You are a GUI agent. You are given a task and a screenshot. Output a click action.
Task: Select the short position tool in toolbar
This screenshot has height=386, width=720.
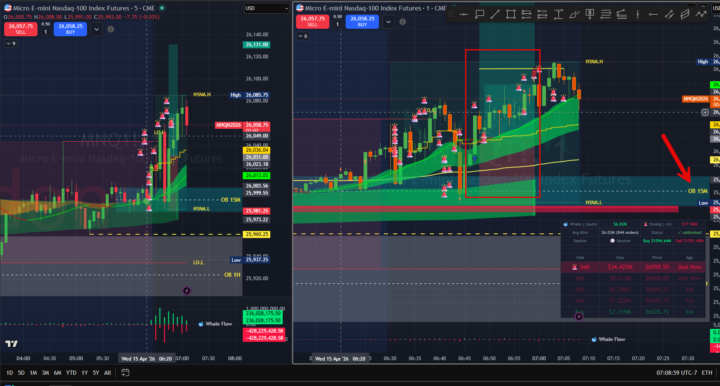[542, 15]
